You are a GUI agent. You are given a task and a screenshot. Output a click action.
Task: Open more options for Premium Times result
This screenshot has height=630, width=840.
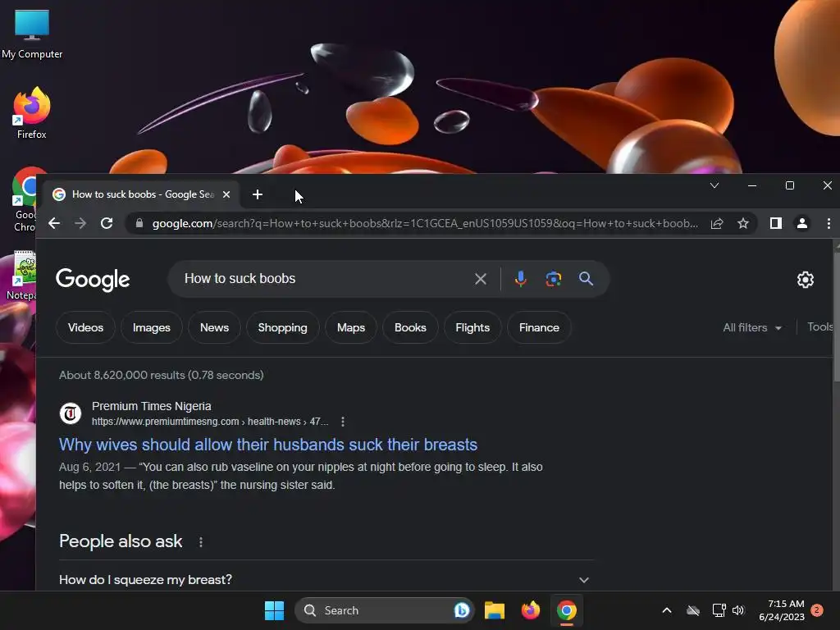[343, 422]
